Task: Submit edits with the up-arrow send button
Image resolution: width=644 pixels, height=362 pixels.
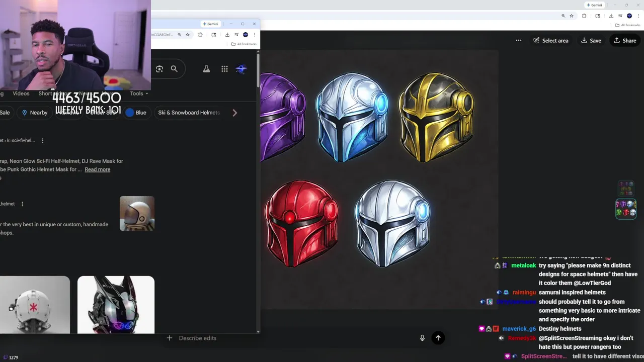Action: (x=438, y=338)
